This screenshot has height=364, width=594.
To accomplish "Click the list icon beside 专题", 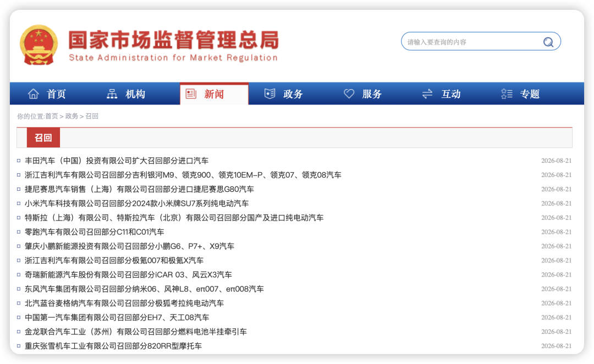I will 507,93.
